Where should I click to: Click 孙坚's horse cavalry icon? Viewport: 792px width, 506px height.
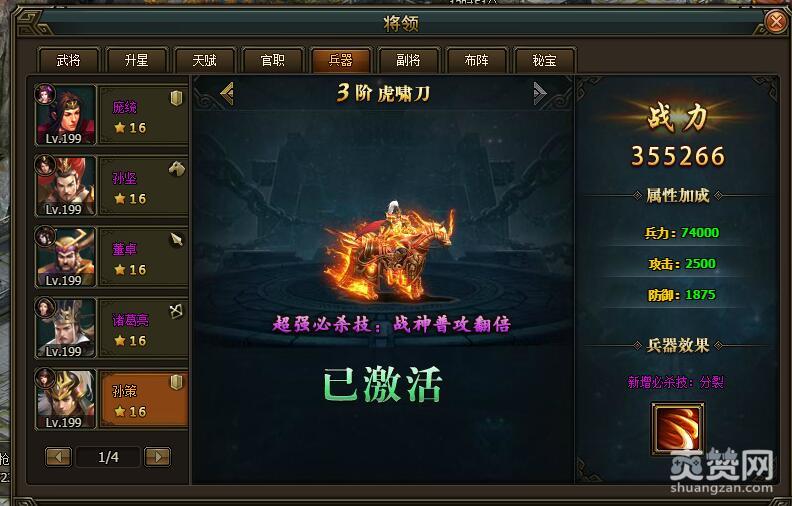(176, 169)
